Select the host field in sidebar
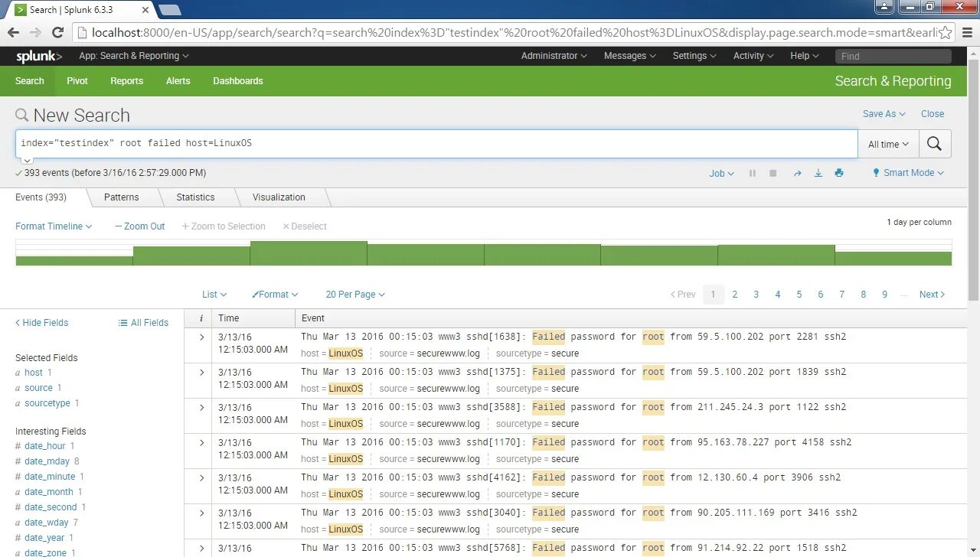The height and width of the screenshot is (557, 980). click(34, 373)
